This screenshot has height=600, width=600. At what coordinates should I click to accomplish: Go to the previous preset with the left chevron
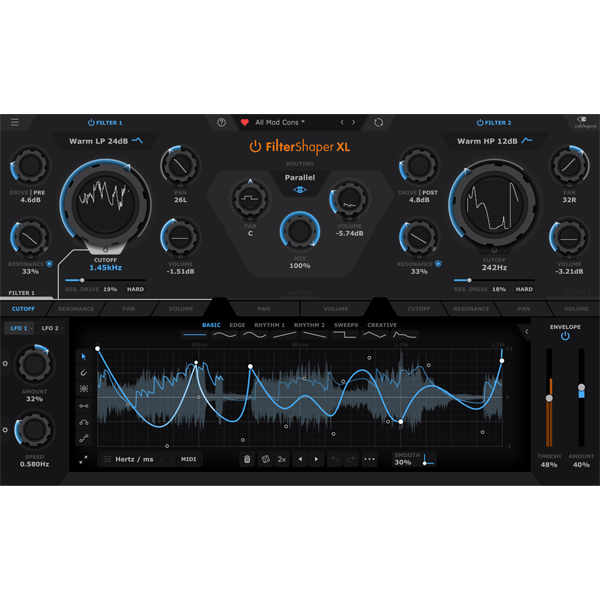(x=342, y=122)
